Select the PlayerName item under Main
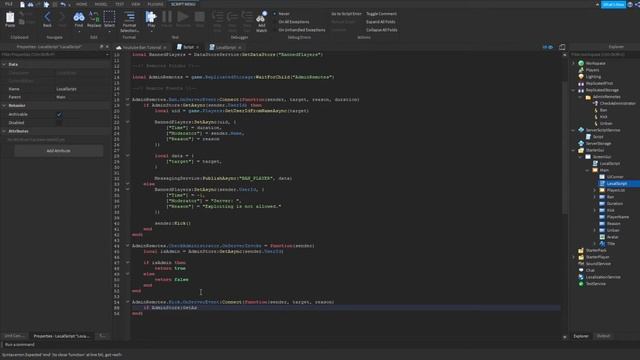The image size is (640, 360). [618, 217]
